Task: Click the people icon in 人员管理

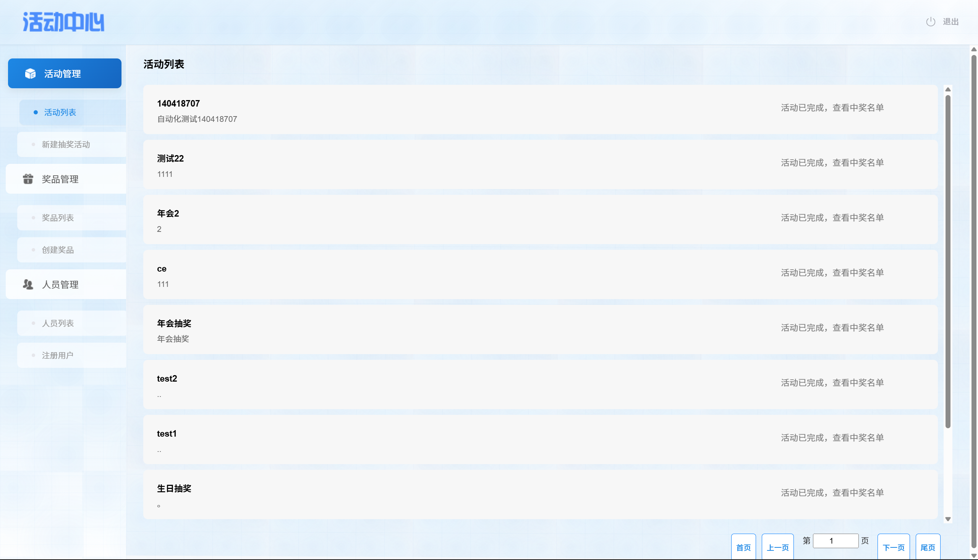Action: (28, 284)
